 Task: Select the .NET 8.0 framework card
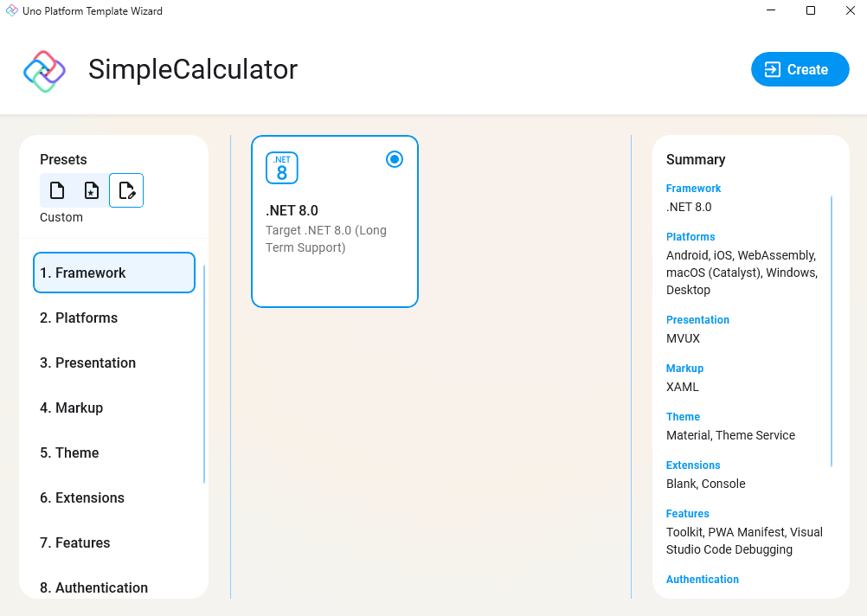point(335,221)
